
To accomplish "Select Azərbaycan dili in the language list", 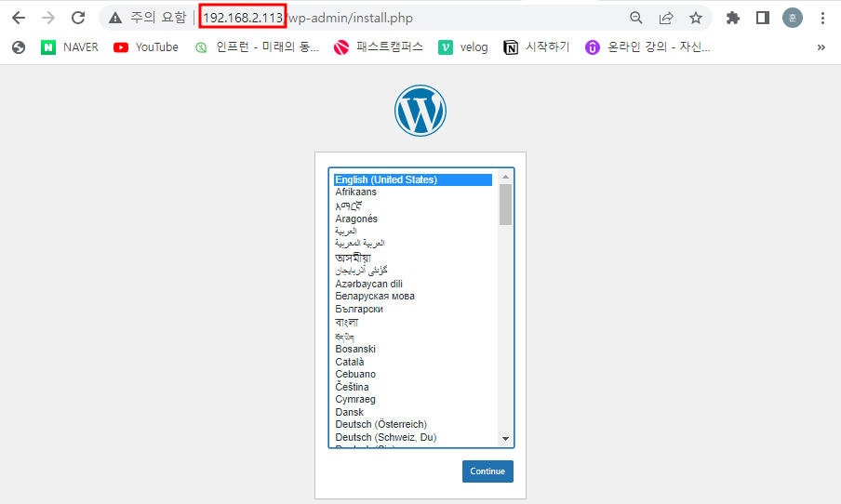I will [x=413, y=284].
